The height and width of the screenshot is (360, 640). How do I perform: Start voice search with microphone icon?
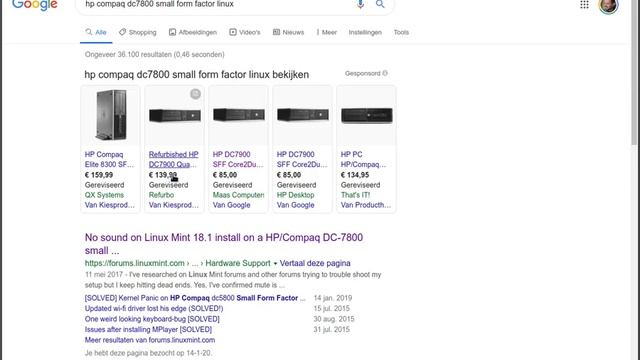360,4
